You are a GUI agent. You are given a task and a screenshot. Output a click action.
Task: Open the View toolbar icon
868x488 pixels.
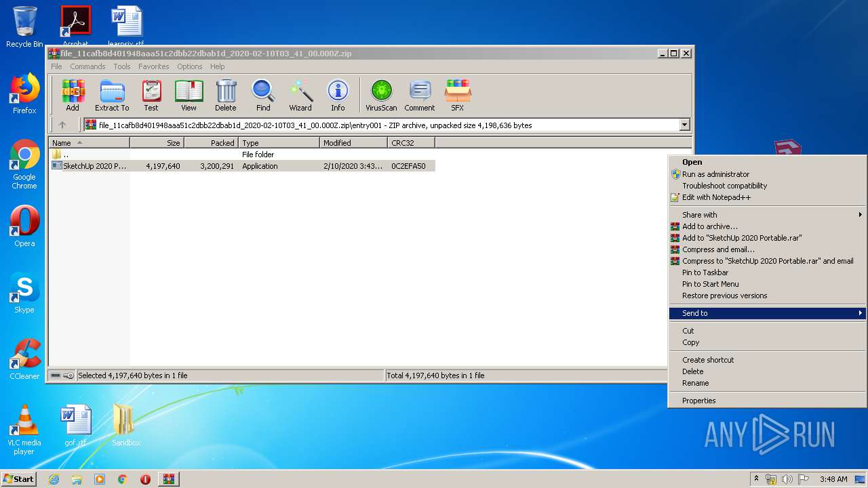coord(189,96)
